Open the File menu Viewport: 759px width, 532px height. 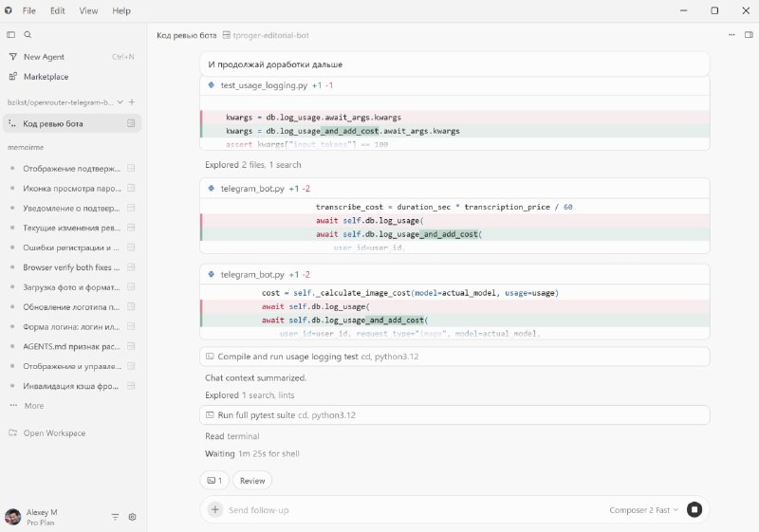[29, 10]
